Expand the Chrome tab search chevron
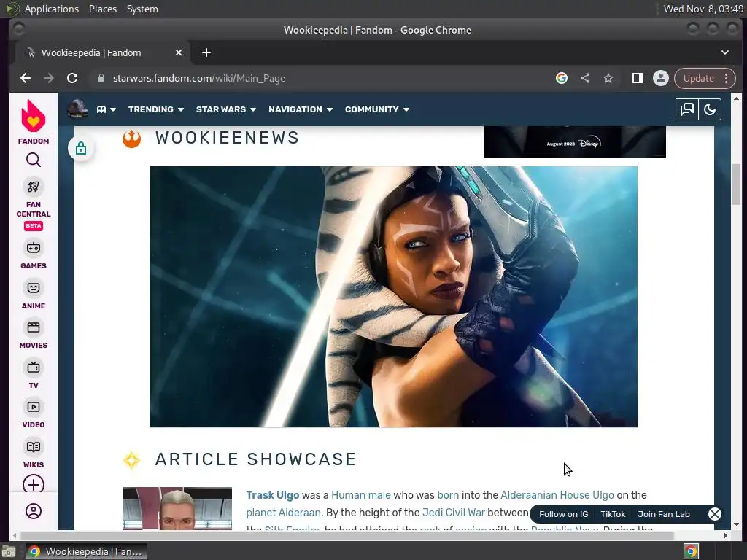Screen dimensions: 747x560 724,52
